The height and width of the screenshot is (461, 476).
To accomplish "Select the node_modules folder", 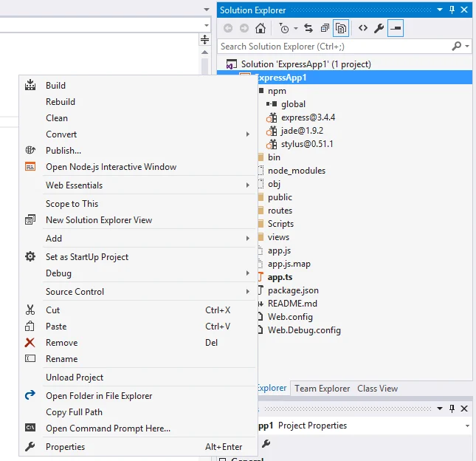I will pos(296,171).
